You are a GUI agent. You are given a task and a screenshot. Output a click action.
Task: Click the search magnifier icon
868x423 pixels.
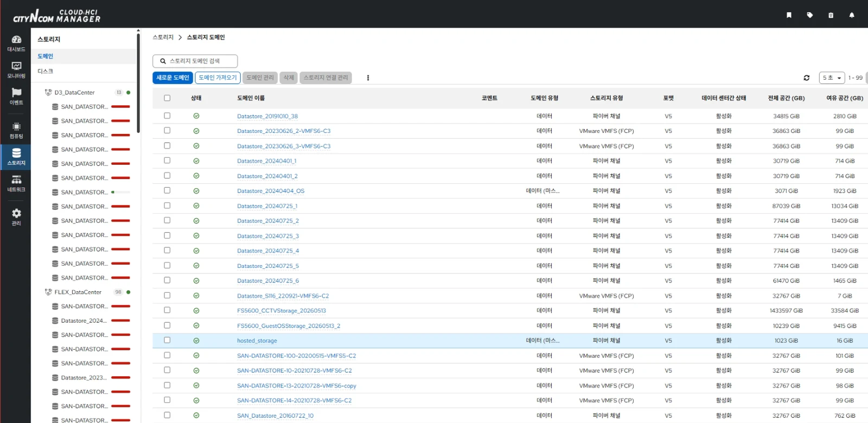coord(163,61)
